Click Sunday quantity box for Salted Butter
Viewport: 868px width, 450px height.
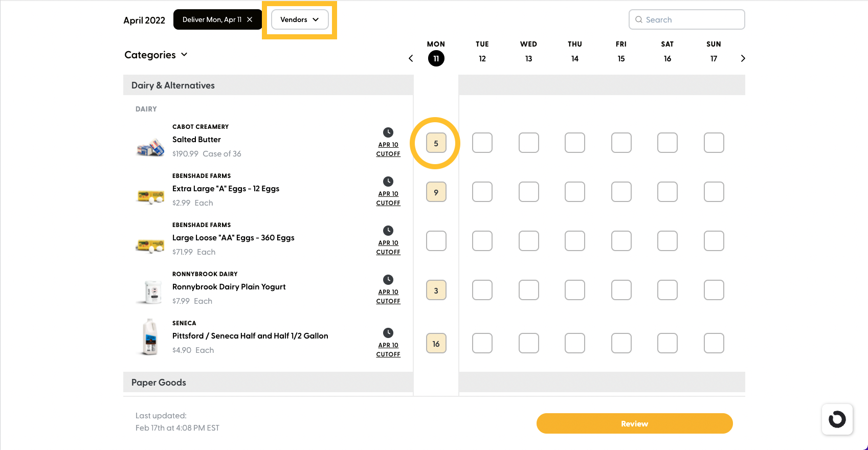coord(714,143)
